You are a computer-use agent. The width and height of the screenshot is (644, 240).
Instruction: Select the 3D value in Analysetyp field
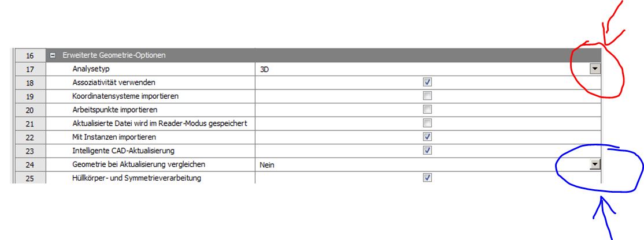pyautogui.click(x=266, y=69)
